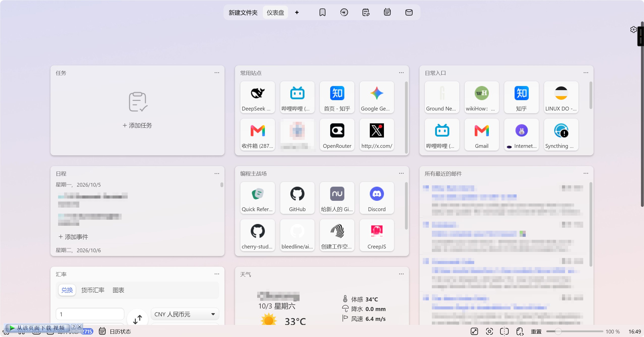Open the dashboard settings gear
Screen dimensions: 644x337
tap(633, 30)
